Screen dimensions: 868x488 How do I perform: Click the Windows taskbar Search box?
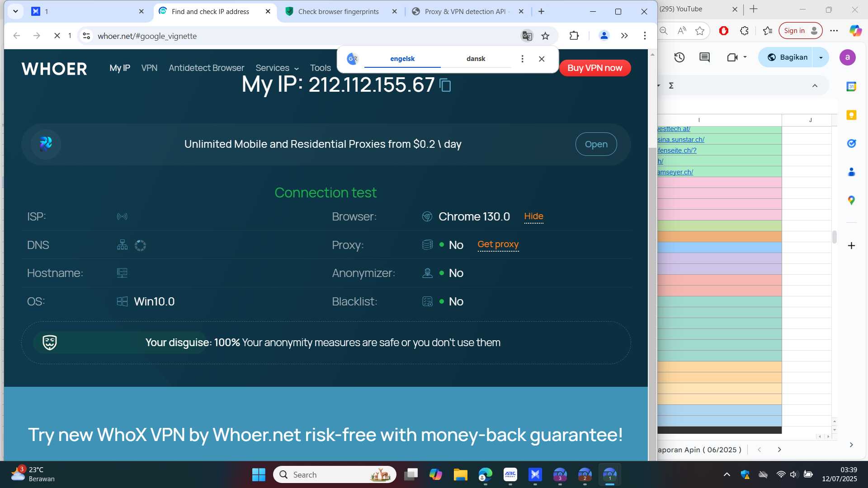[335, 474]
